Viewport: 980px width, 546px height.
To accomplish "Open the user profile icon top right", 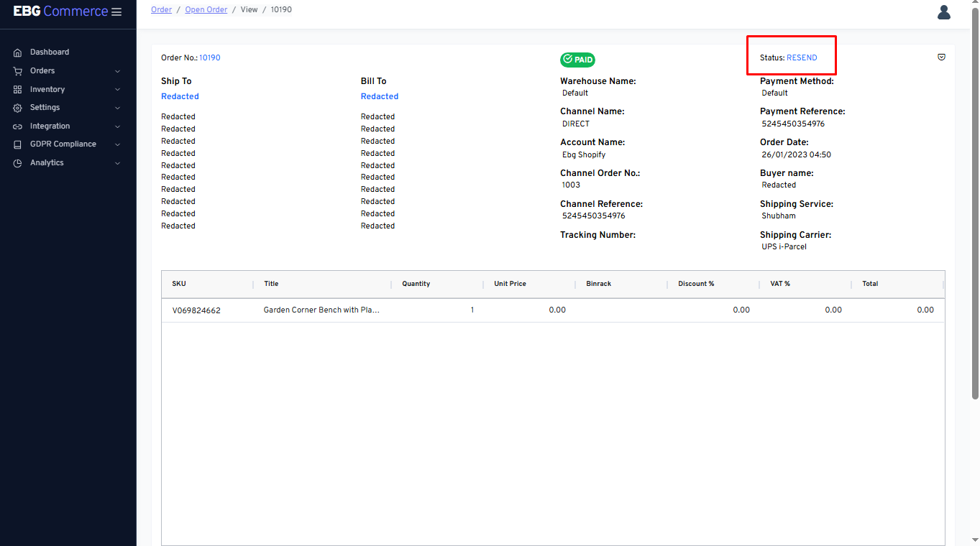I will 943,11.
